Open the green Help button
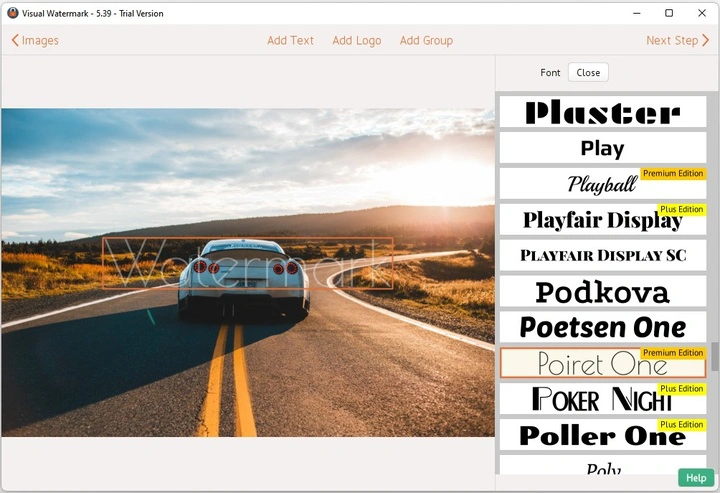 (696, 478)
